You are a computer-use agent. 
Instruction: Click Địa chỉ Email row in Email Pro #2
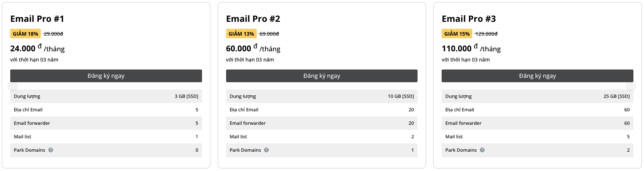pyautogui.click(x=322, y=110)
